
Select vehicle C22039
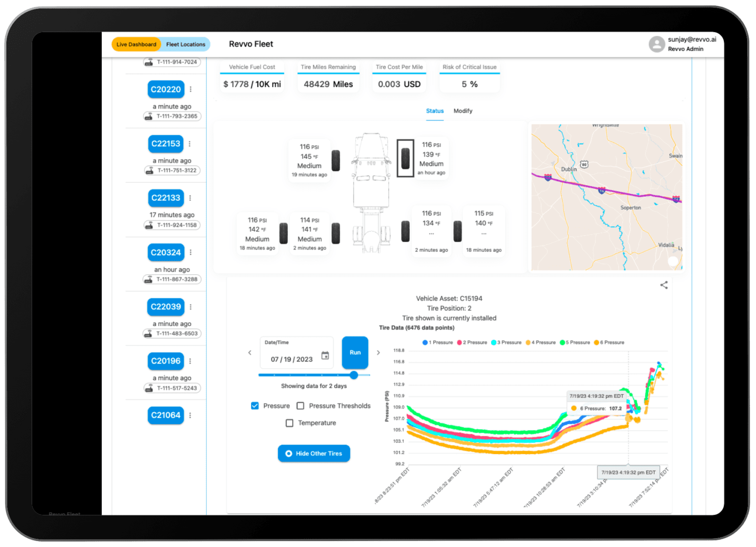tap(166, 306)
